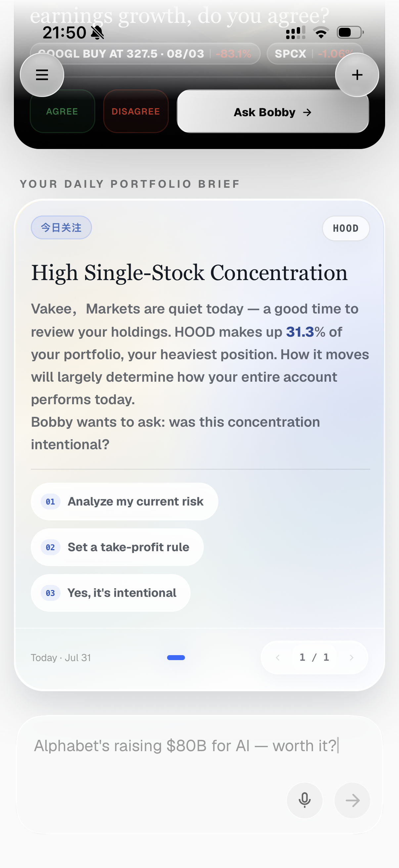Image resolution: width=399 pixels, height=868 pixels.
Task: Tap the Ask Bobby button
Action: [x=273, y=112]
